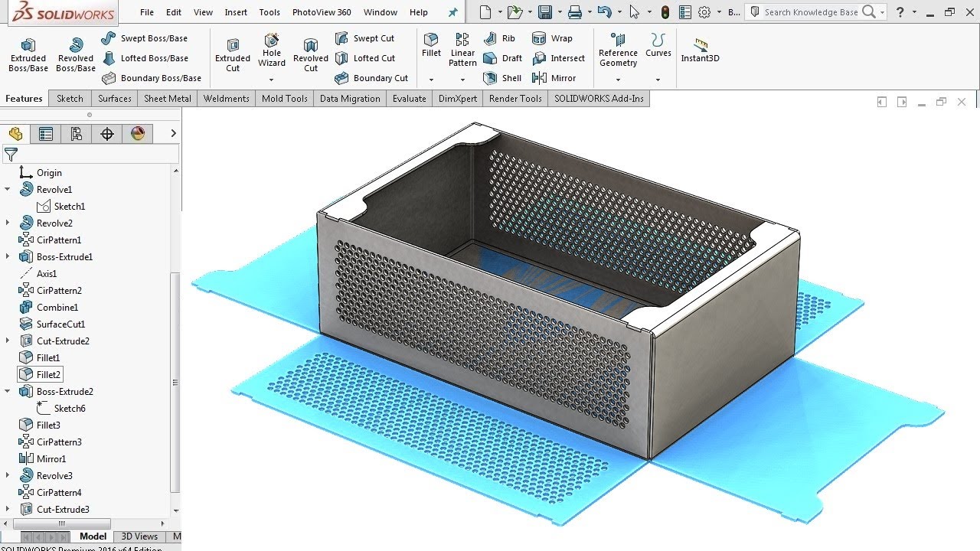Open the PropertyManager panel tab
Screen dimensions: 980x551
(x=46, y=134)
